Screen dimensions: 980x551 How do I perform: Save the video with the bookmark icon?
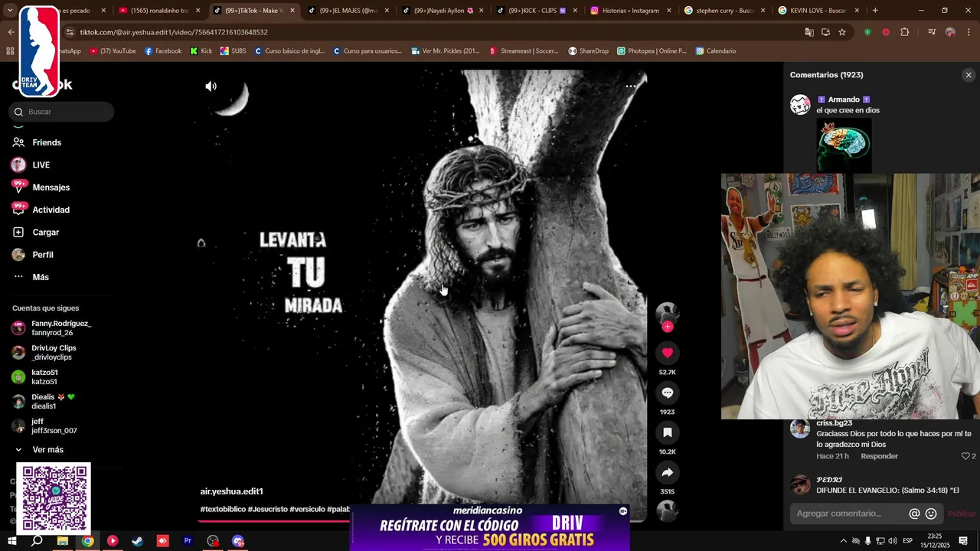pos(668,432)
